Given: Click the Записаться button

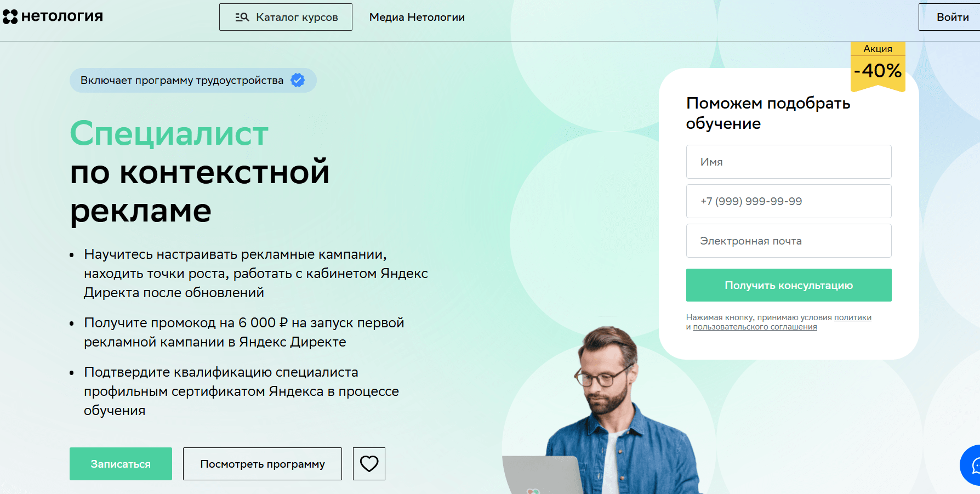Looking at the screenshot, I should coord(121,464).
